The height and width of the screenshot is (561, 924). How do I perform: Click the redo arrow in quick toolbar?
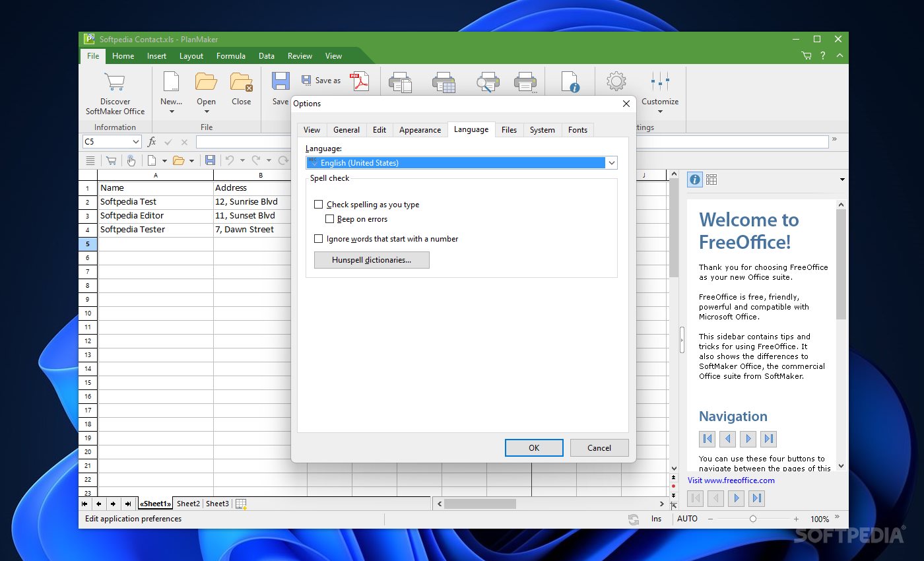256,160
